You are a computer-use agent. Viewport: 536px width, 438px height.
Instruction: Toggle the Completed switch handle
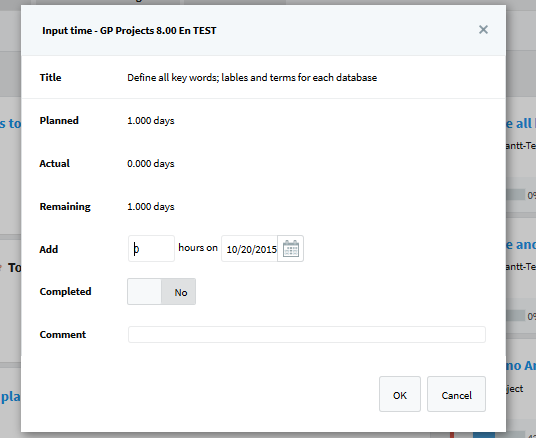144,292
